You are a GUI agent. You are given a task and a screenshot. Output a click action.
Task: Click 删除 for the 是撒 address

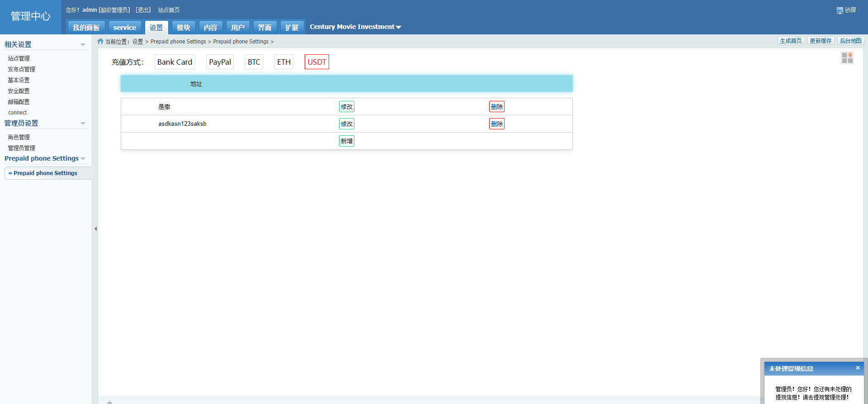497,107
